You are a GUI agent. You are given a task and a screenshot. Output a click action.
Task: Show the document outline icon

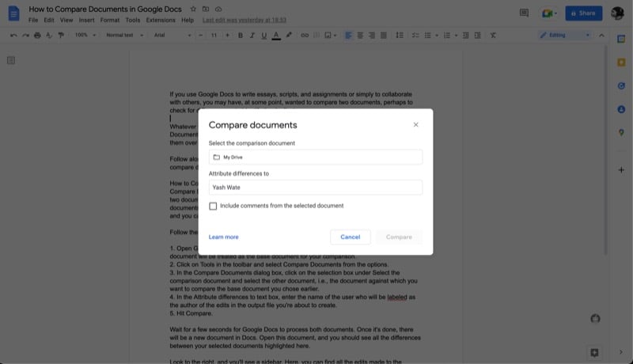tap(11, 60)
